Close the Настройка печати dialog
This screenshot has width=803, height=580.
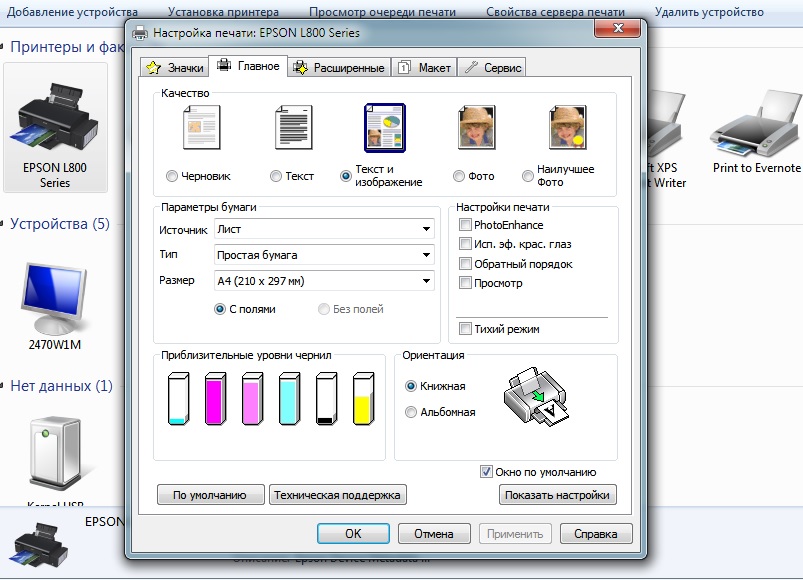[617, 28]
